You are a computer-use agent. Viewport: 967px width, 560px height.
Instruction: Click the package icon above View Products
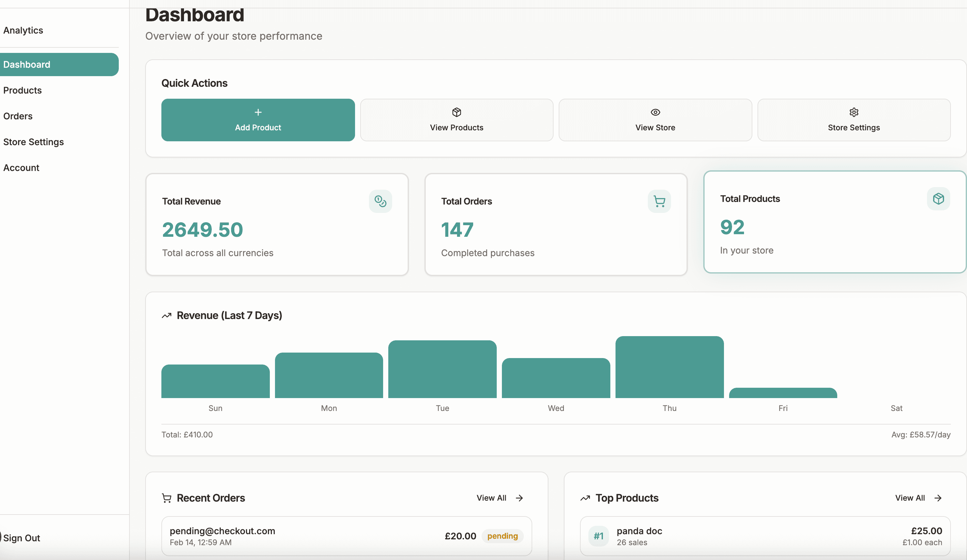456,112
